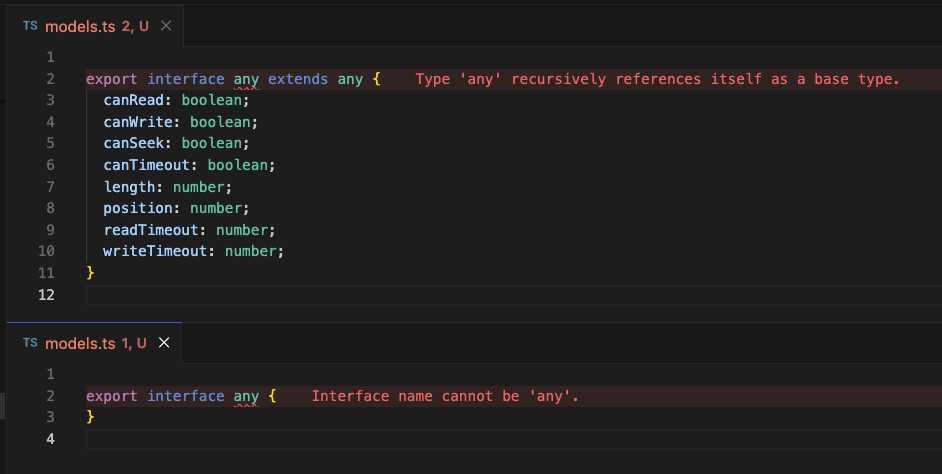This screenshot has height=474, width=942.
Task: Close the models.ts tab marked 1, U
Action: (x=165, y=343)
